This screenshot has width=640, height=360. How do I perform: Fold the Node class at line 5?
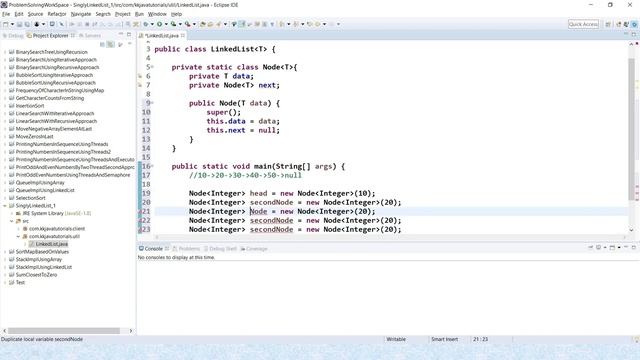point(152,67)
